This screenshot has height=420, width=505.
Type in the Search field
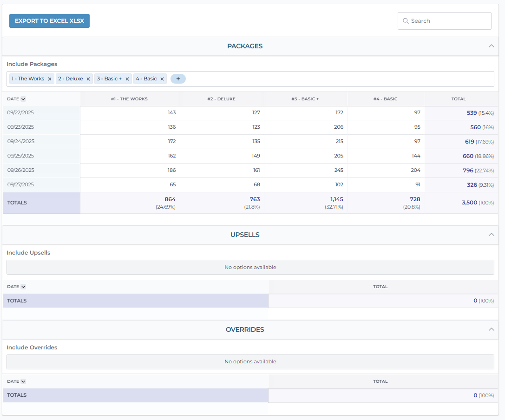pyautogui.click(x=448, y=21)
